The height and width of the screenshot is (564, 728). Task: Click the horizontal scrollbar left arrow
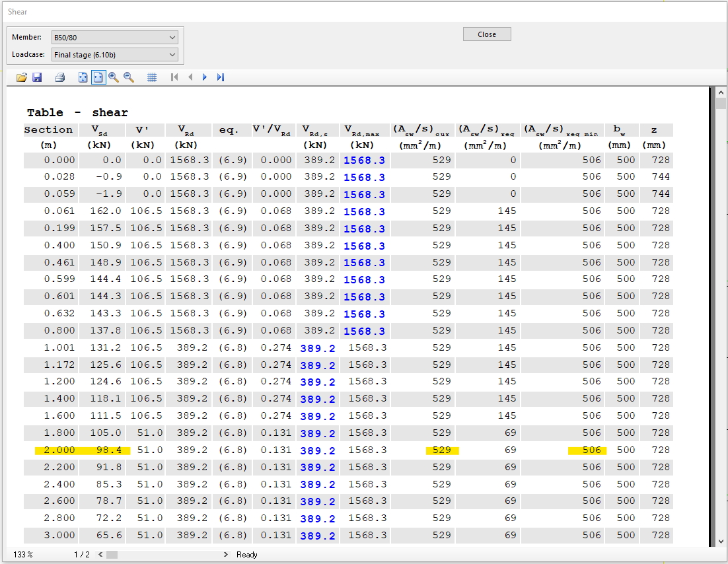100,555
